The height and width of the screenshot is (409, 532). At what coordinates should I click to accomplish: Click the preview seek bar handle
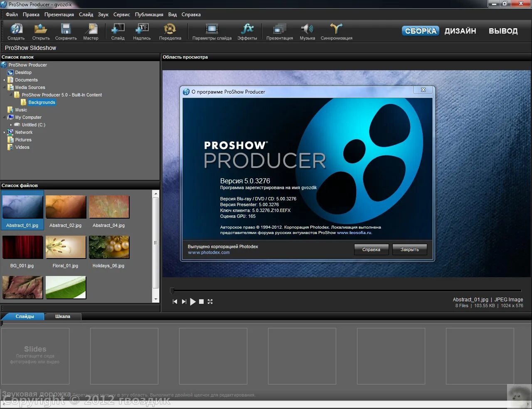[x=172, y=291]
